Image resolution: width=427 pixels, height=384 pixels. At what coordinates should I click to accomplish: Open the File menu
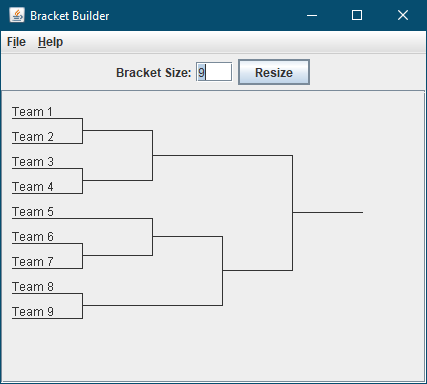point(16,42)
